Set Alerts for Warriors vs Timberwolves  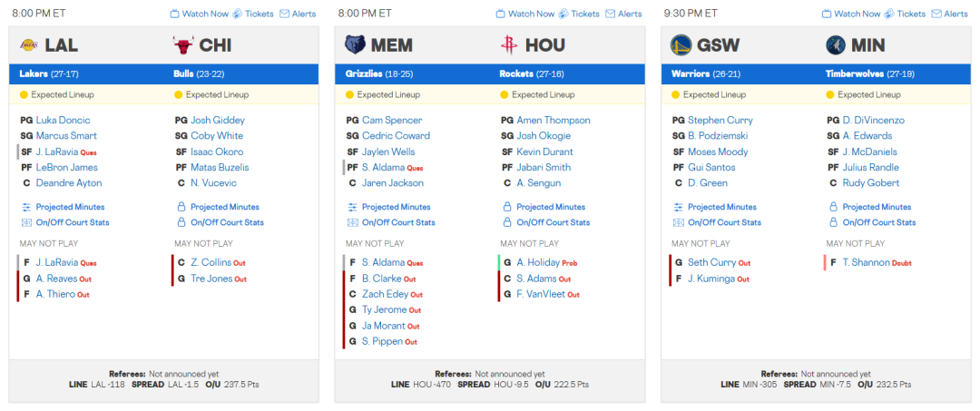pos(949,14)
